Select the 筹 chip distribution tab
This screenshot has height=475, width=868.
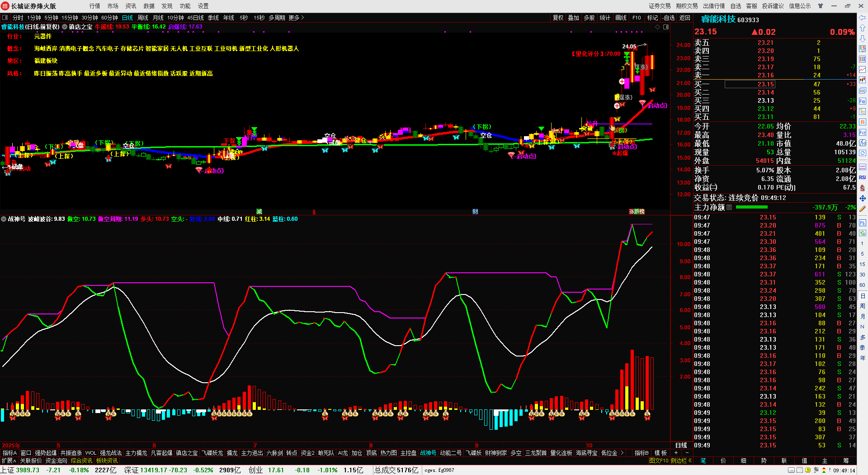[846, 461]
